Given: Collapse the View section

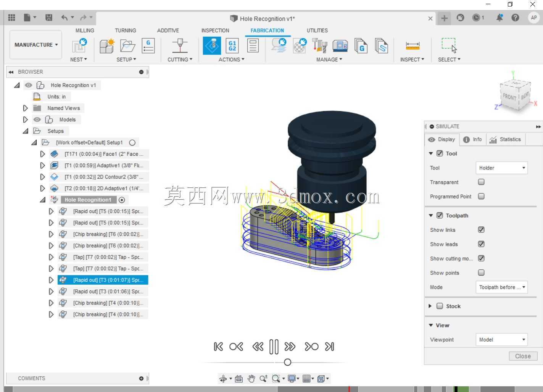Looking at the screenshot, I should click(431, 325).
